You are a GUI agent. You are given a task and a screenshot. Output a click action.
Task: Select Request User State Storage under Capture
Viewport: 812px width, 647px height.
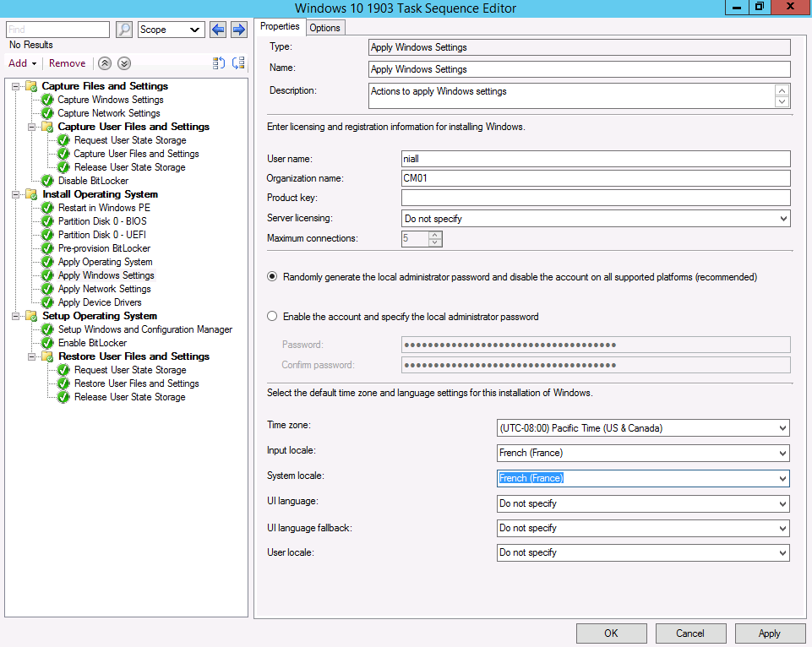(x=130, y=140)
